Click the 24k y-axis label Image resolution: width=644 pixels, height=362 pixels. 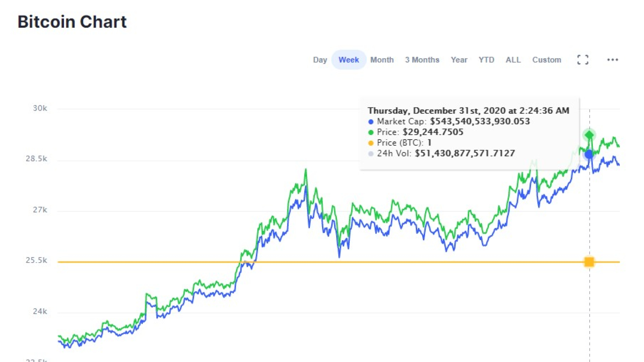click(40, 312)
